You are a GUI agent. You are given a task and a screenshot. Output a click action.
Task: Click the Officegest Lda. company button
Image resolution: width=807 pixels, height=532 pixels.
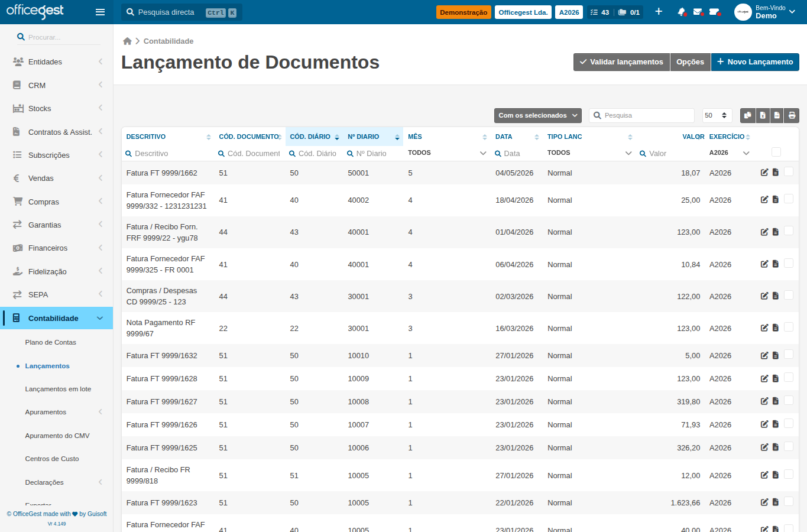click(523, 12)
